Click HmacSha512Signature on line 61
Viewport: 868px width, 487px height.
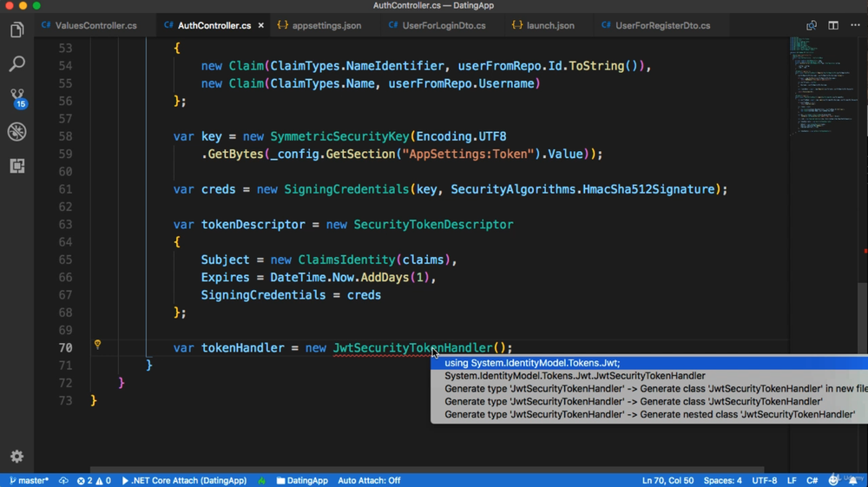[648, 189]
